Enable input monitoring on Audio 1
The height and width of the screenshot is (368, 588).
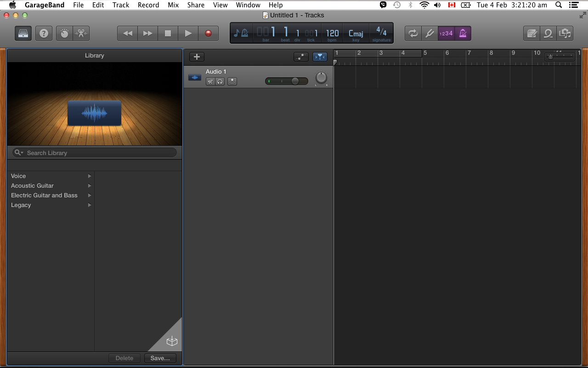click(x=232, y=81)
